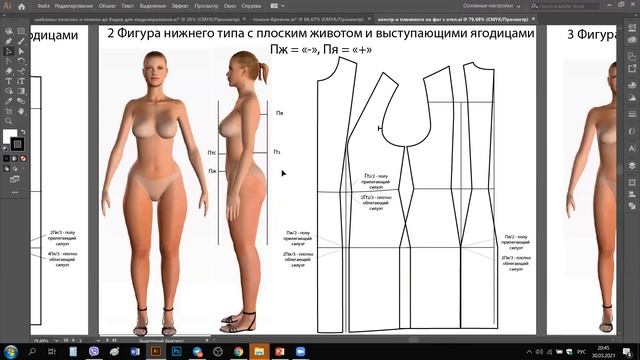
Task: Click the Windows Start button
Action: (11, 351)
